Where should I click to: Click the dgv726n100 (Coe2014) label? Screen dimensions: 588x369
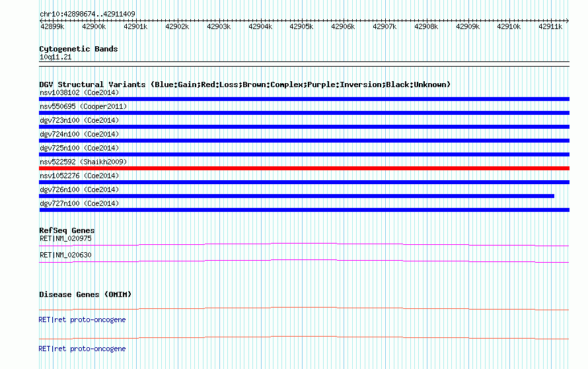79,189
